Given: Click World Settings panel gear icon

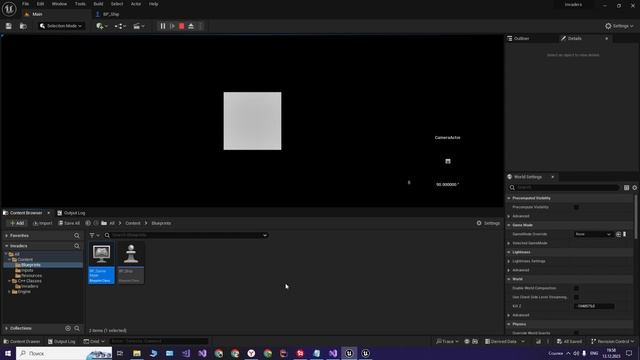Looking at the screenshot, I should [635, 187].
